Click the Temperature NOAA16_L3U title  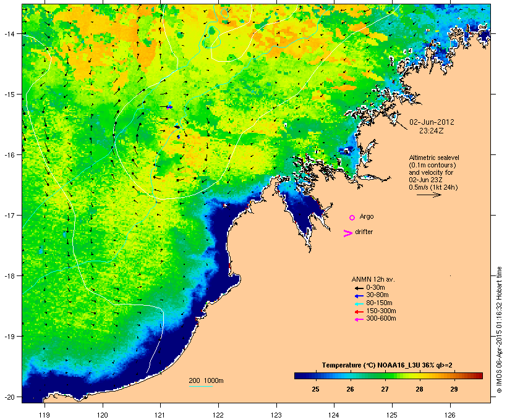tap(387, 365)
